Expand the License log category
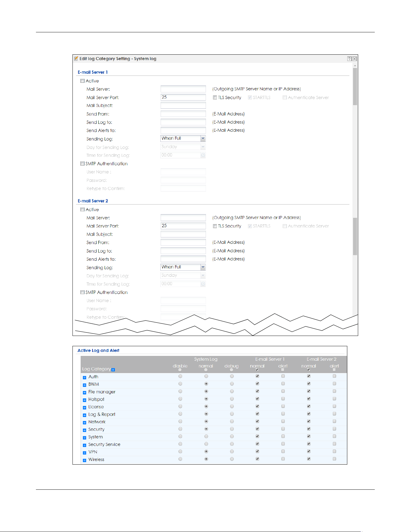 click(85, 408)
